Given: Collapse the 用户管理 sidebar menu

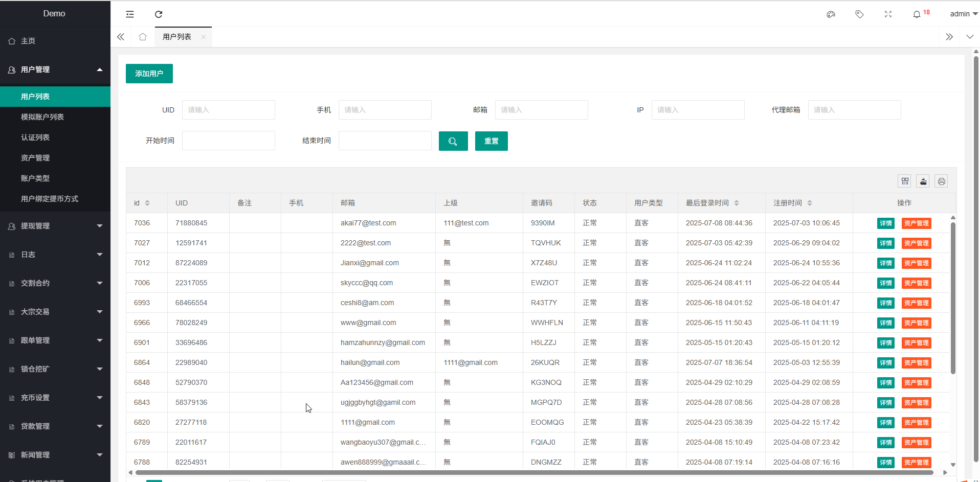Looking at the screenshot, I should pos(55,70).
